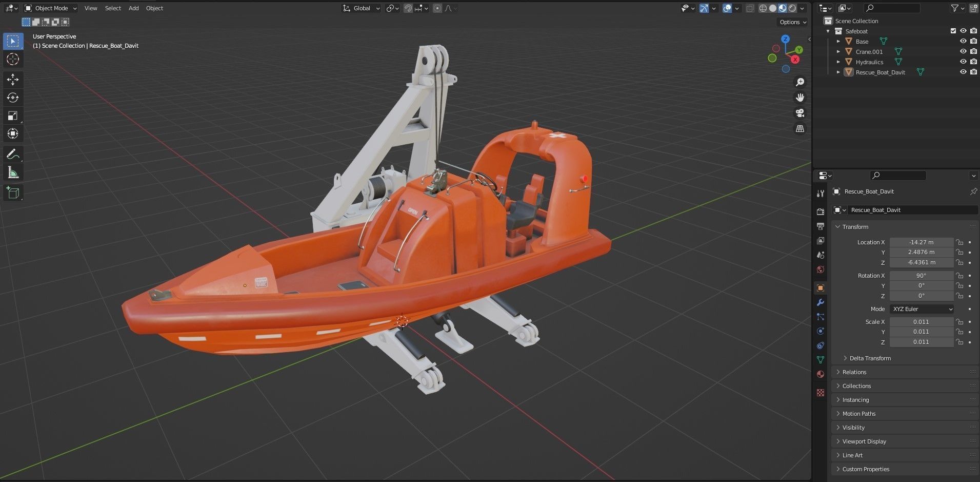Open the Output properties tab
Image resolution: width=980 pixels, height=482 pixels.
pos(820,226)
